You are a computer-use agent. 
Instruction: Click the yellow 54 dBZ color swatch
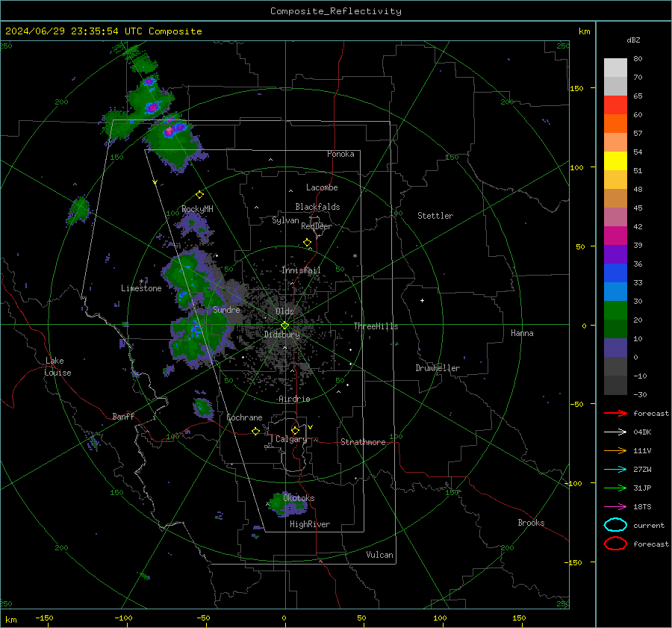pyautogui.click(x=615, y=161)
